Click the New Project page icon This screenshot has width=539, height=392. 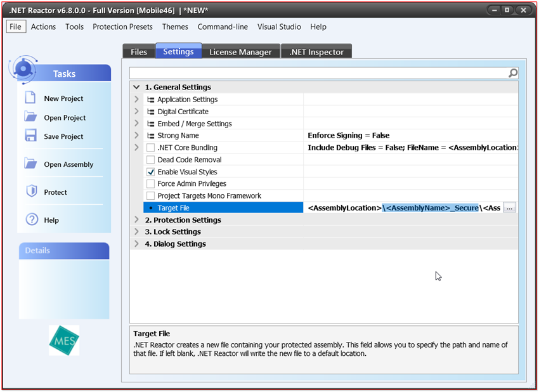30,98
